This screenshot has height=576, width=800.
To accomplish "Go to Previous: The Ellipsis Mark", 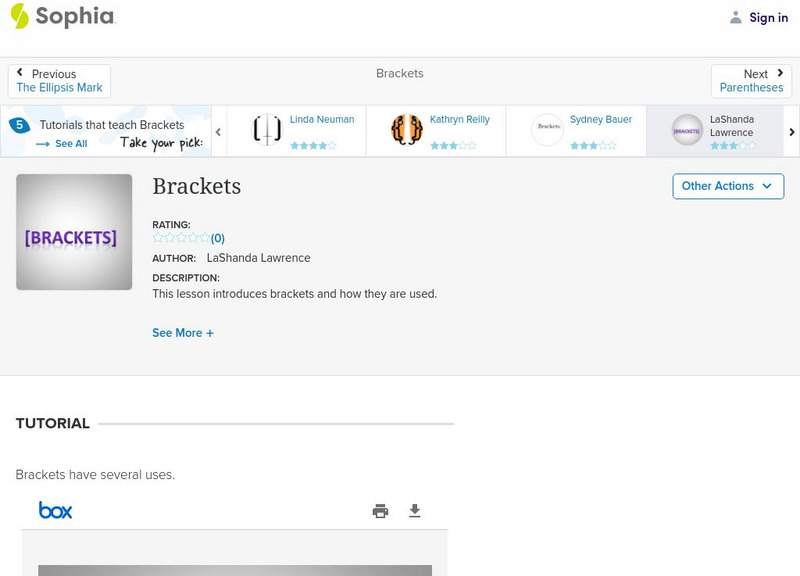I will point(59,81).
